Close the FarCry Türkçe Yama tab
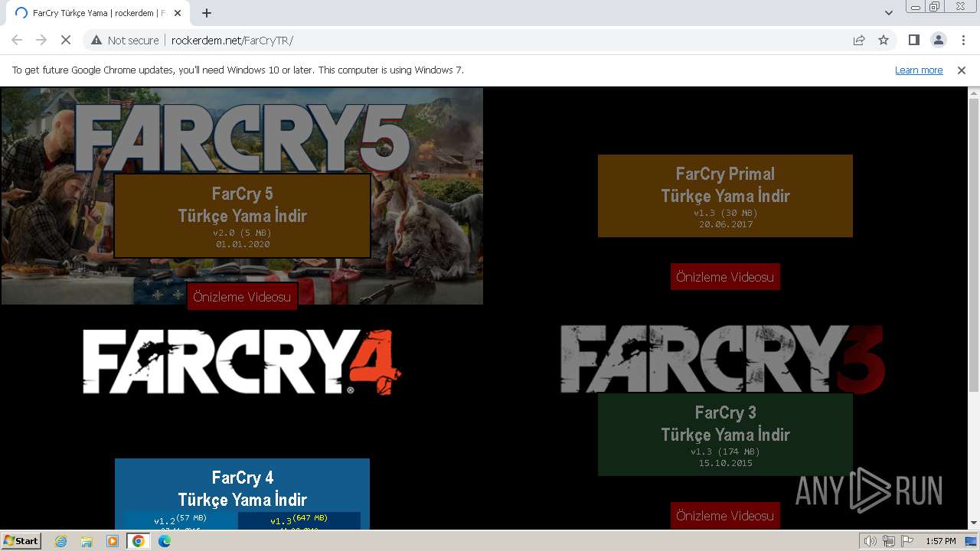 click(x=178, y=13)
